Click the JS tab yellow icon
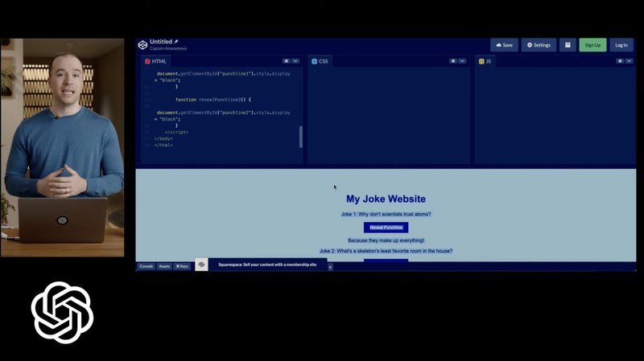 click(x=481, y=62)
